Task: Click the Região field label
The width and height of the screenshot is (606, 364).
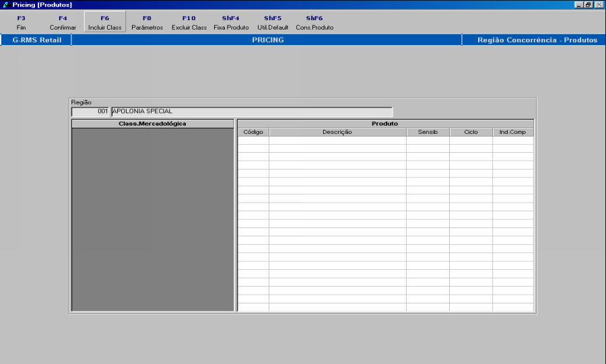Action: click(x=81, y=102)
